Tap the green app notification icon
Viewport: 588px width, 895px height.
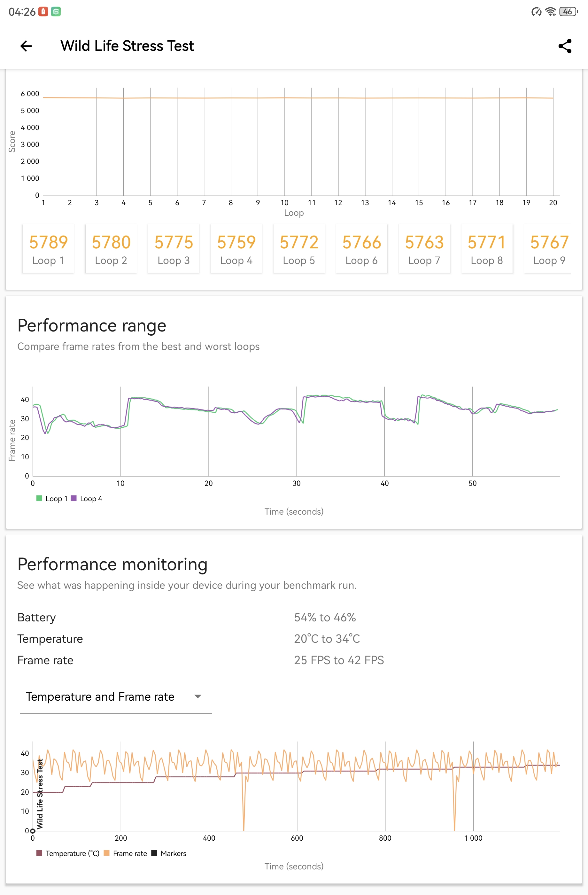click(x=56, y=12)
